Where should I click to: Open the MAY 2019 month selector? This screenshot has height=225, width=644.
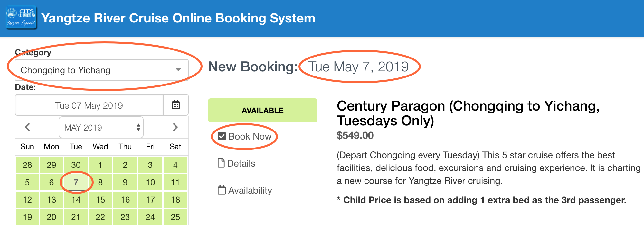[101, 127]
